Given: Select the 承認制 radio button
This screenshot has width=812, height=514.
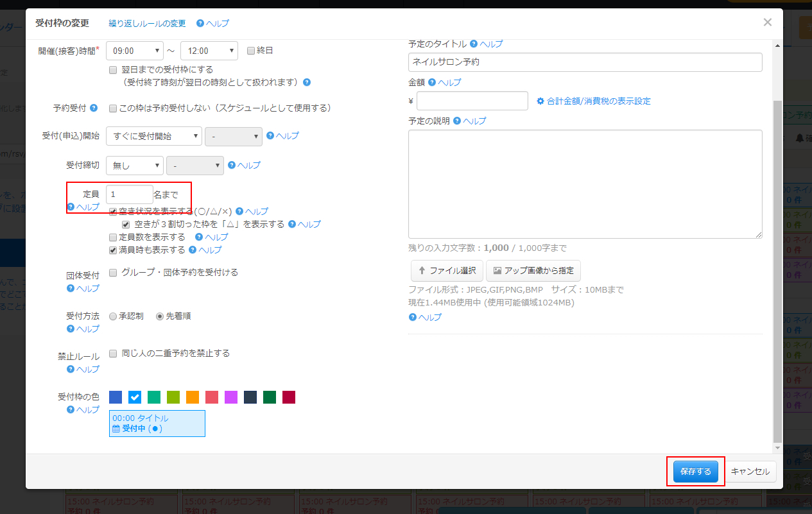Looking at the screenshot, I should coord(113,316).
